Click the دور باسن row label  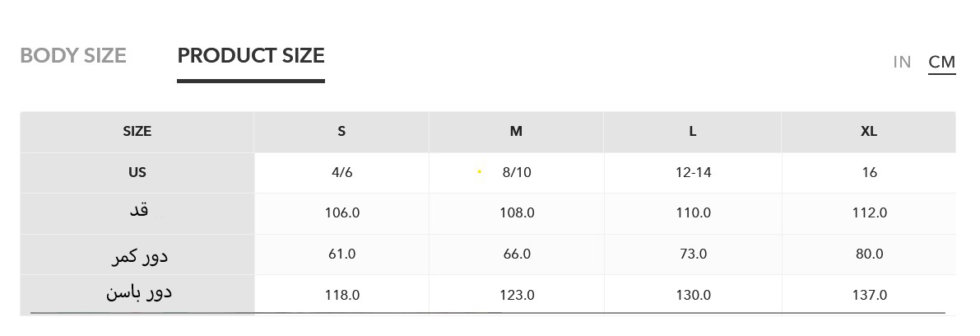[139, 292]
